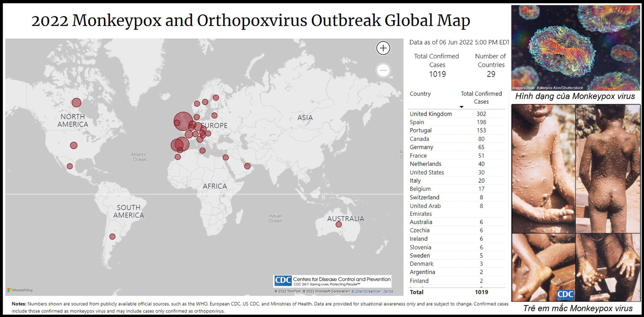Select the United Arab Emirates map bubble
Viewport: 644px width, 317px height.
[x=247, y=166]
